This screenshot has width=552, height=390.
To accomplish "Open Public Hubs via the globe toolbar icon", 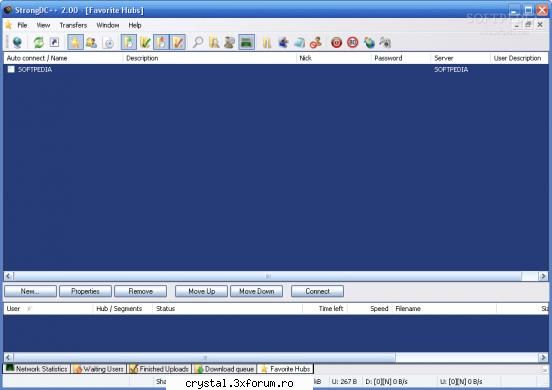I will click(17, 43).
